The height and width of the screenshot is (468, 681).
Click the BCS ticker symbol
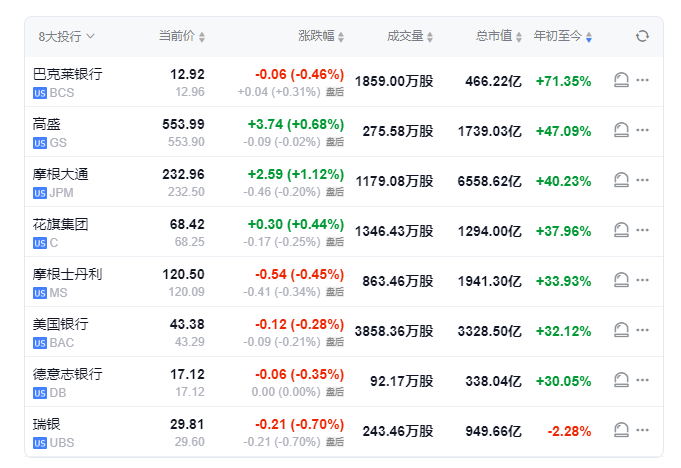62,93
